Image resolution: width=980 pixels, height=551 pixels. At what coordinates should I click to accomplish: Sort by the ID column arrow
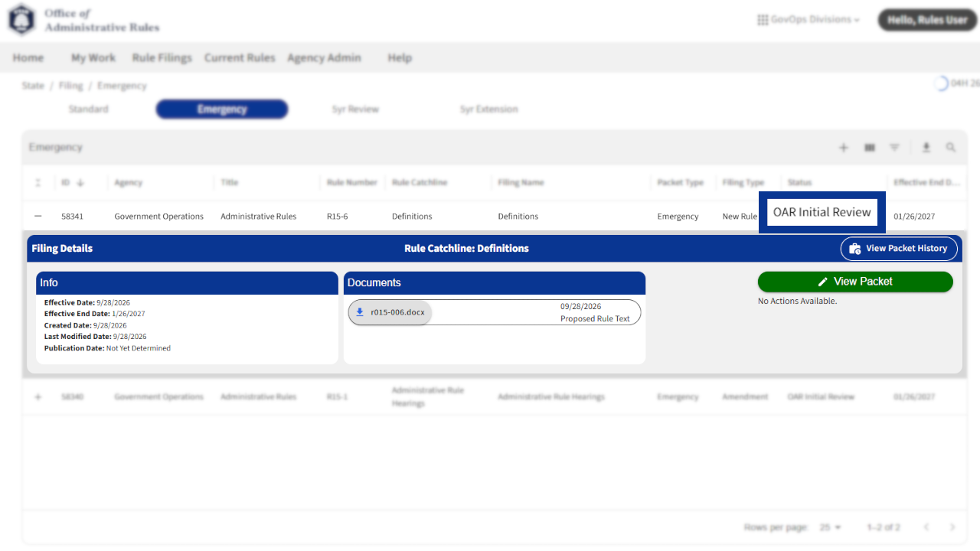[x=80, y=183]
